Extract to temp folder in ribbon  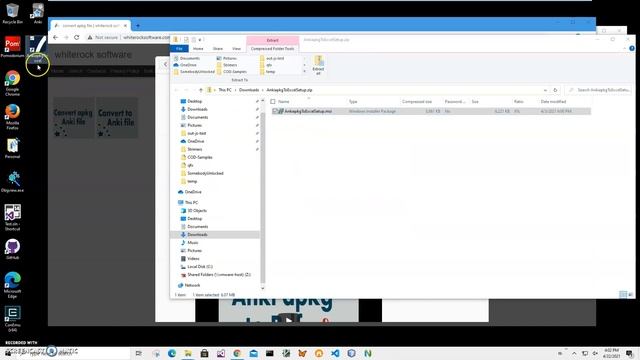pyautogui.click(x=268, y=71)
